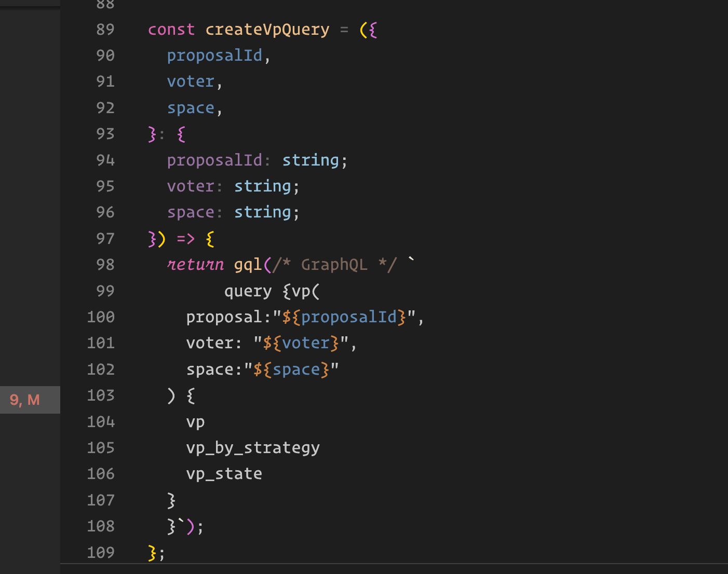Click the vp field on line 104

click(x=195, y=422)
